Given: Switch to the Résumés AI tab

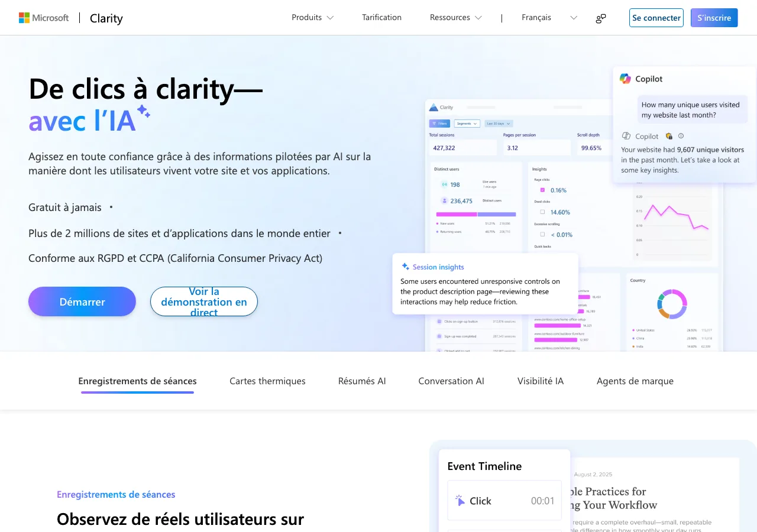Looking at the screenshot, I should click(x=362, y=381).
